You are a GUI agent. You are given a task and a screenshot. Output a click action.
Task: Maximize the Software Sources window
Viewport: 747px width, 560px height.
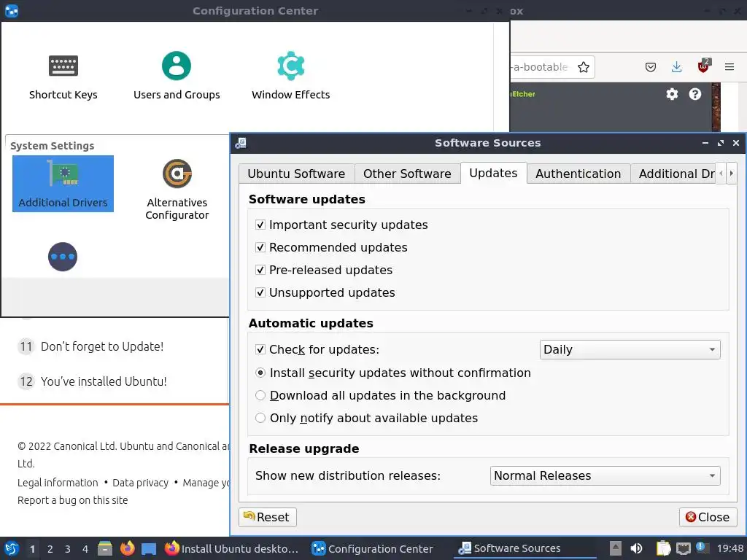[x=720, y=143]
